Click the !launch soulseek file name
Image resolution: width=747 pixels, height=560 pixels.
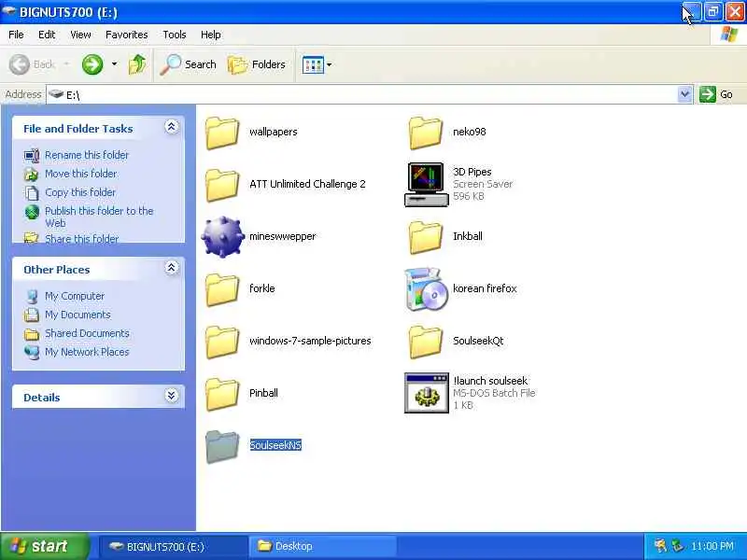(x=490, y=381)
